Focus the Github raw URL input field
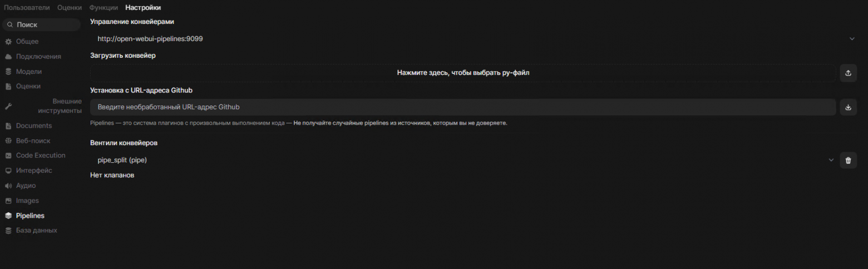This screenshot has height=269, width=868. [x=463, y=107]
